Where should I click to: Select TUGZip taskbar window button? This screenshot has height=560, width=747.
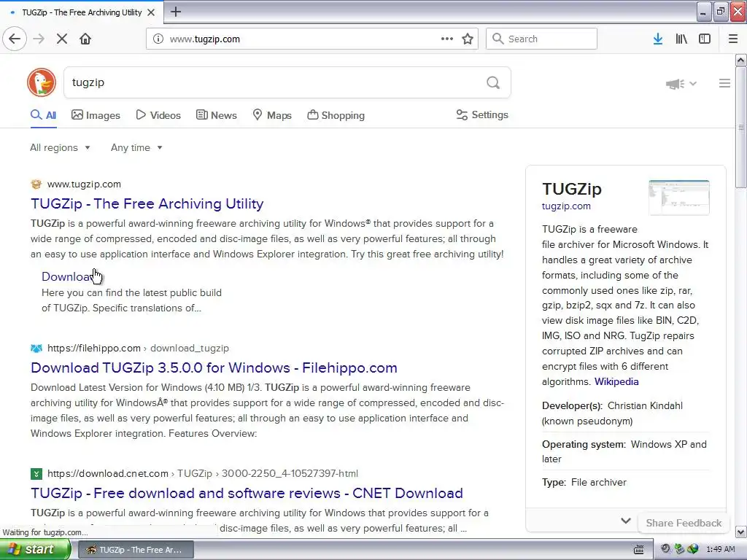[136, 550]
